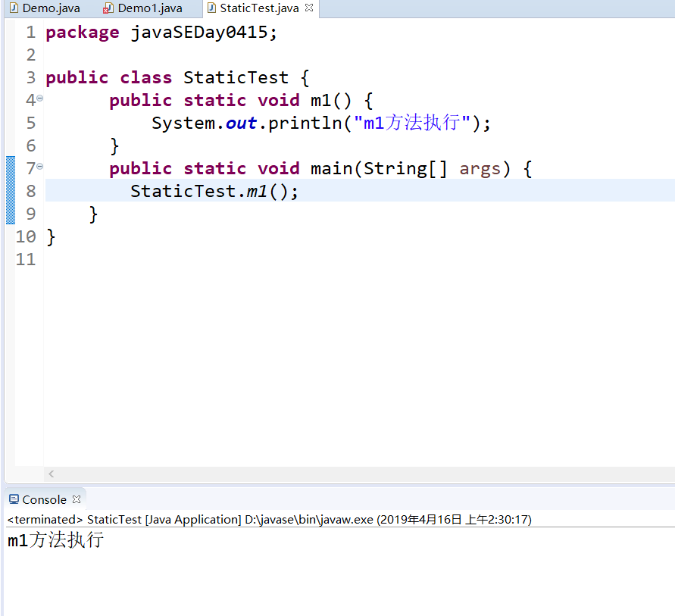Image resolution: width=675 pixels, height=616 pixels.
Task: Click the Console view monitor icon
Action: coord(14,499)
